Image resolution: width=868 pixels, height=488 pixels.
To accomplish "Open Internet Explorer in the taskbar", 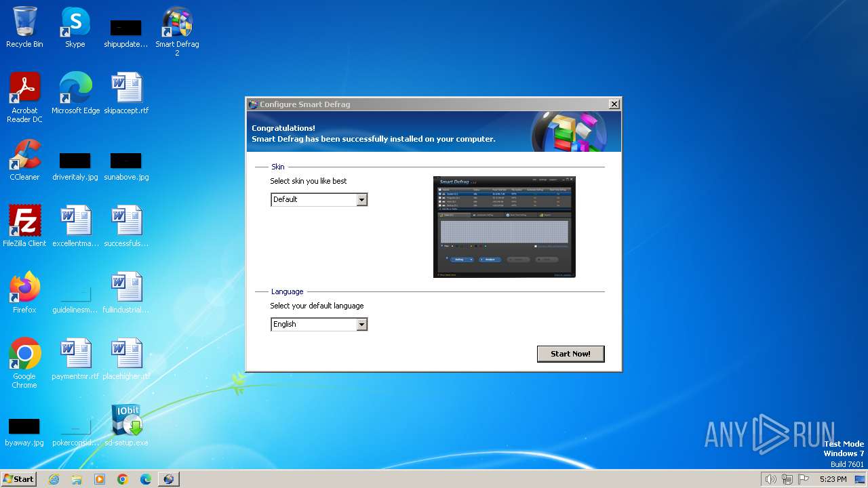I will click(x=54, y=479).
